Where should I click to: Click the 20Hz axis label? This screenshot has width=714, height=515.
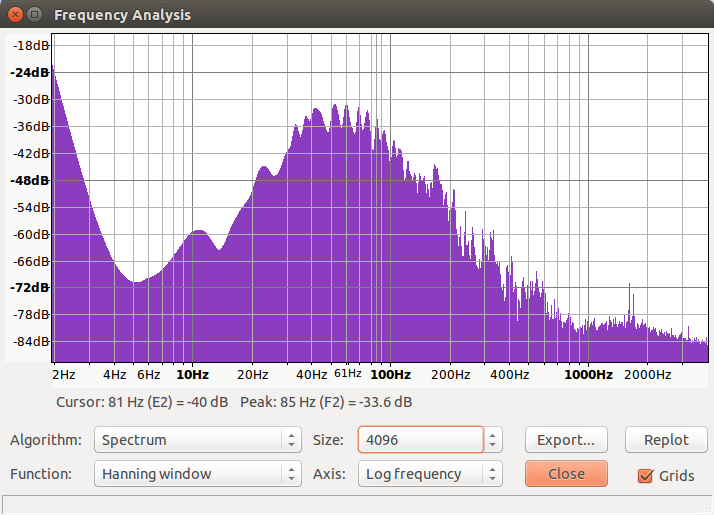pyautogui.click(x=252, y=375)
